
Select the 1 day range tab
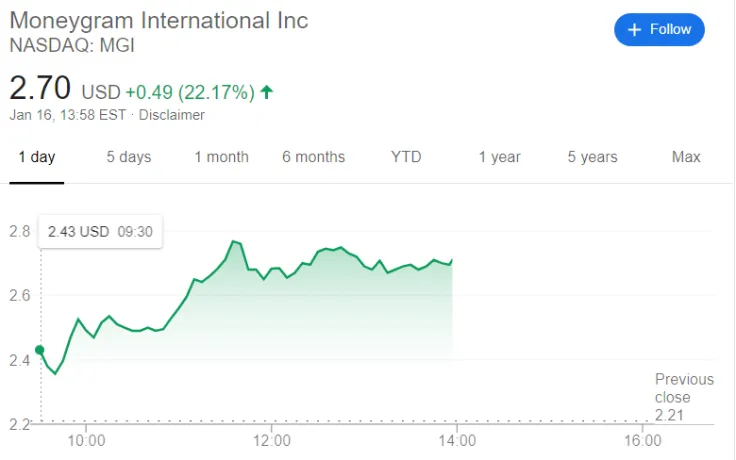click(37, 157)
